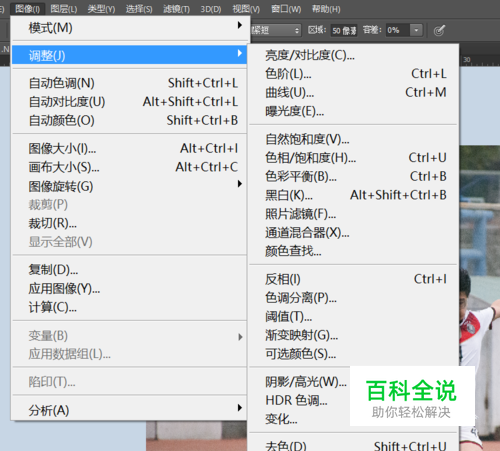The width and height of the screenshot is (500, 451).
Task: Expand the 模式(M) submenu
Action: coord(129,28)
